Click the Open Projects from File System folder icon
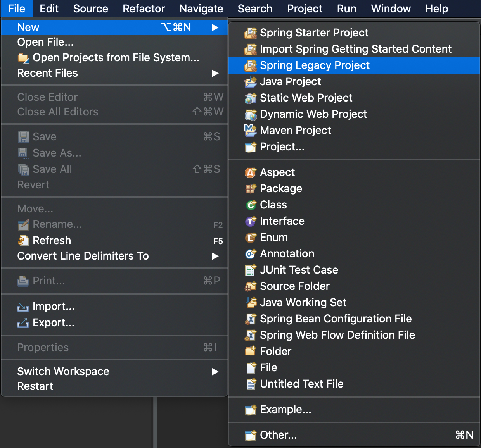Screen dimensions: 481x448 (23, 58)
